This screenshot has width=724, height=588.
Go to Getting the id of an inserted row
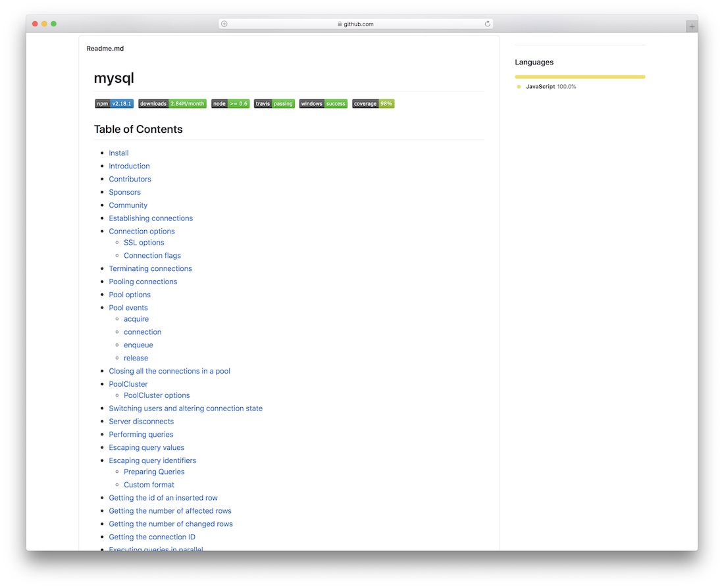tap(163, 498)
